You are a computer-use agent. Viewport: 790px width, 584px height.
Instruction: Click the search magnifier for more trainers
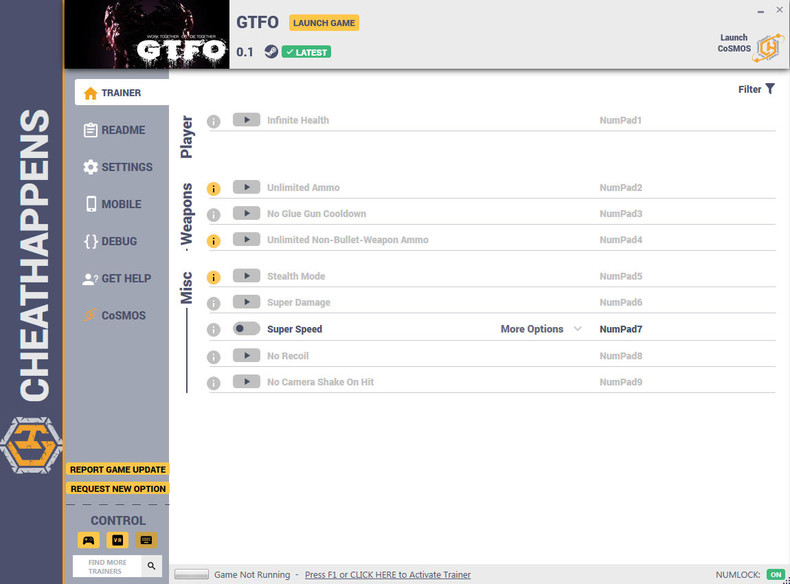pyautogui.click(x=151, y=566)
